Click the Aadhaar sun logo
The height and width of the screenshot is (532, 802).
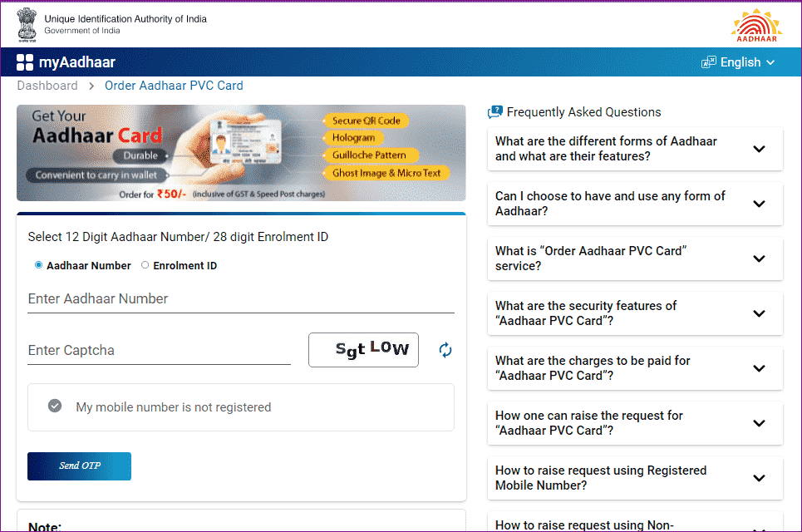coord(755,25)
